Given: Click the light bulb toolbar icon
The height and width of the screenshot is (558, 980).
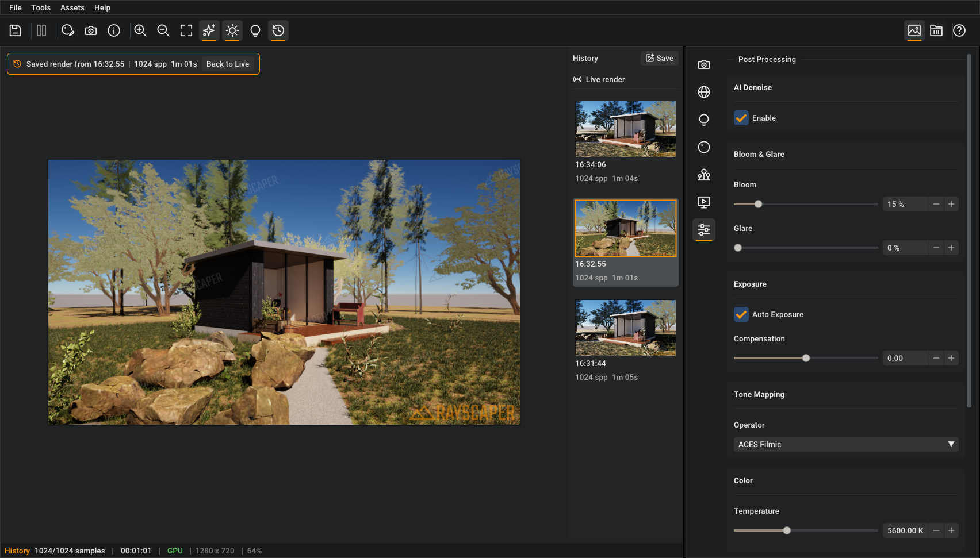Looking at the screenshot, I should click(x=255, y=30).
